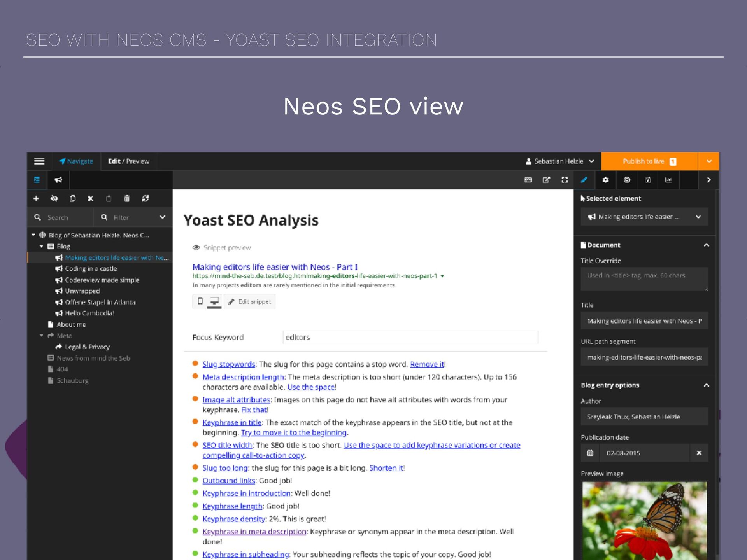The image size is (747, 560).
Task: Click the Publication date calendar icon
Action: (x=590, y=453)
